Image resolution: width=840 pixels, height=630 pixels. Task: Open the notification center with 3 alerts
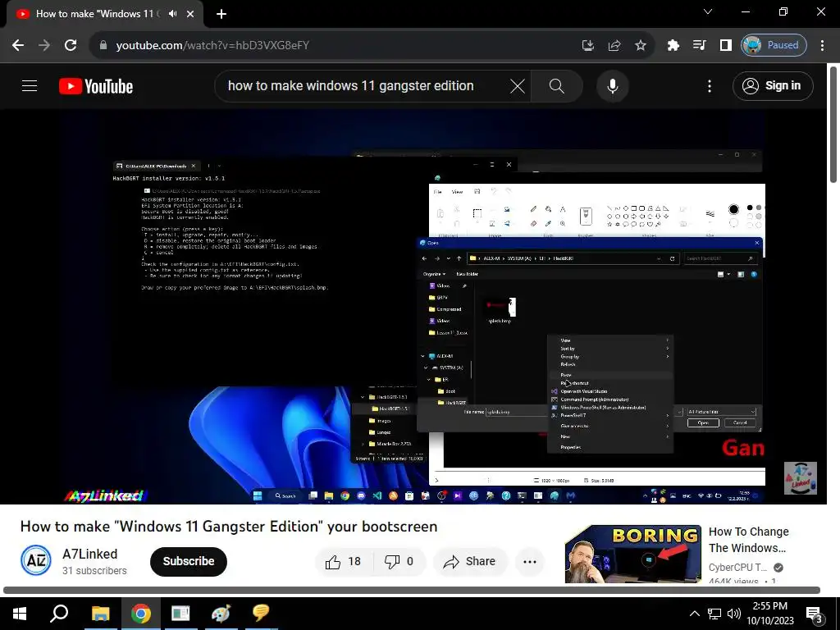click(814, 614)
